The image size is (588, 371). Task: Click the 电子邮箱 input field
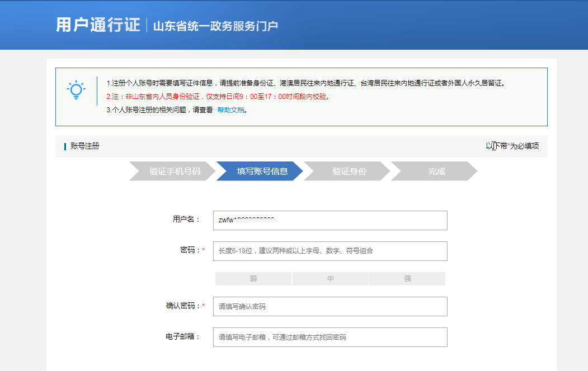pos(331,337)
